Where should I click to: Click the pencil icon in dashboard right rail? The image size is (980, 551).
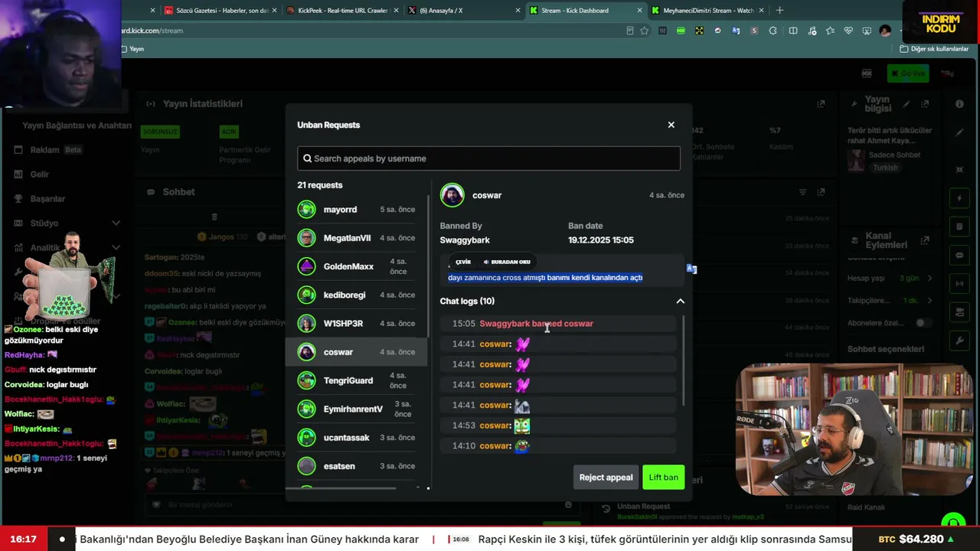[959, 132]
